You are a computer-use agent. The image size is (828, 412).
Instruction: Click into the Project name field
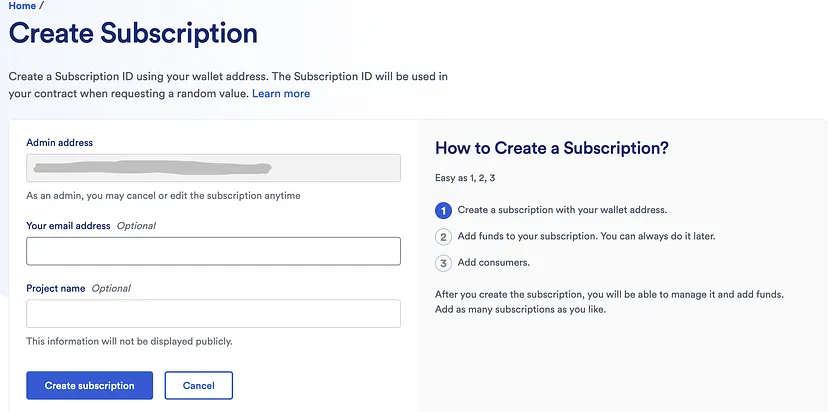(213, 314)
